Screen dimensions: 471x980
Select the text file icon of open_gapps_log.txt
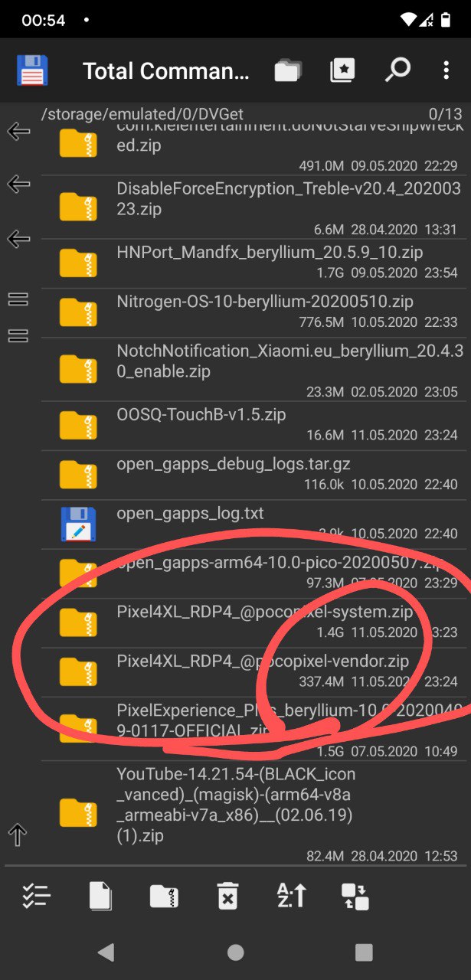click(x=78, y=524)
